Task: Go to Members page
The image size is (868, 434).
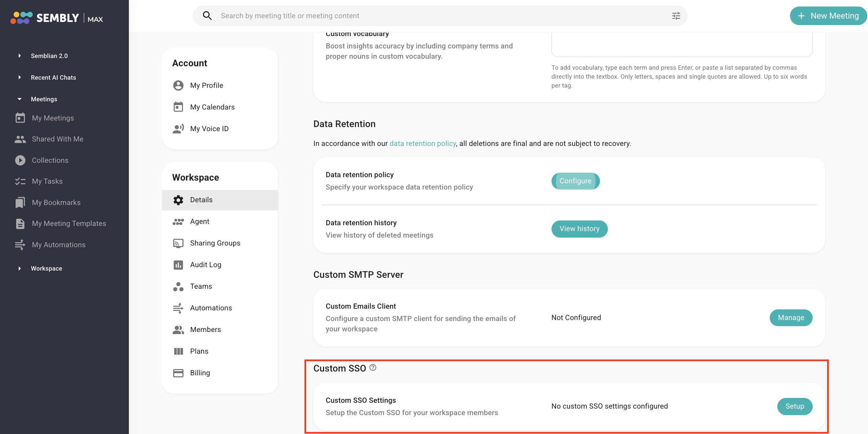Action: (220, 330)
